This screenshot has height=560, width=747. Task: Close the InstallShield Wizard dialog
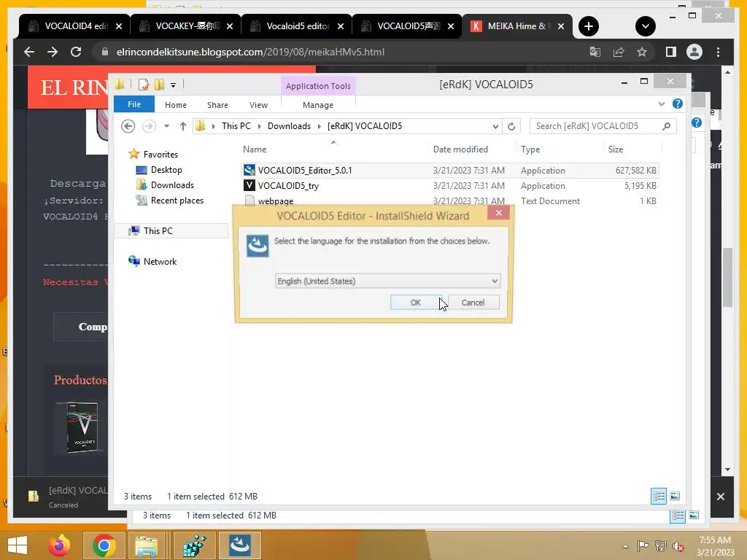tap(498, 213)
